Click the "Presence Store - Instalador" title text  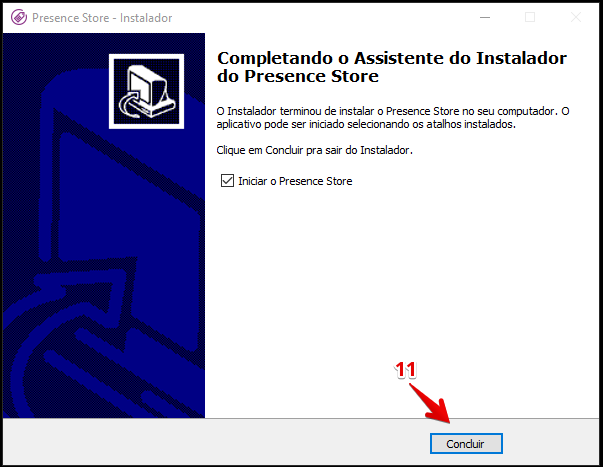(x=102, y=18)
